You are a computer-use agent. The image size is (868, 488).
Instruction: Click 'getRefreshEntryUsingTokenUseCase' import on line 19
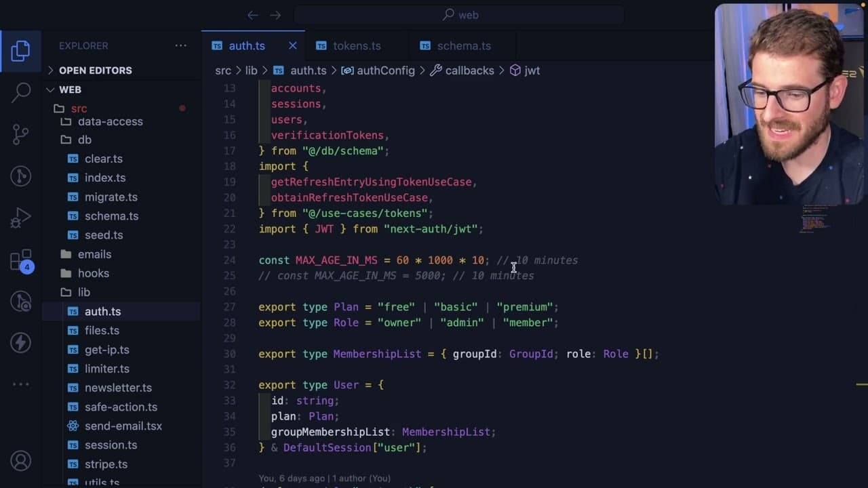point(373,182)
